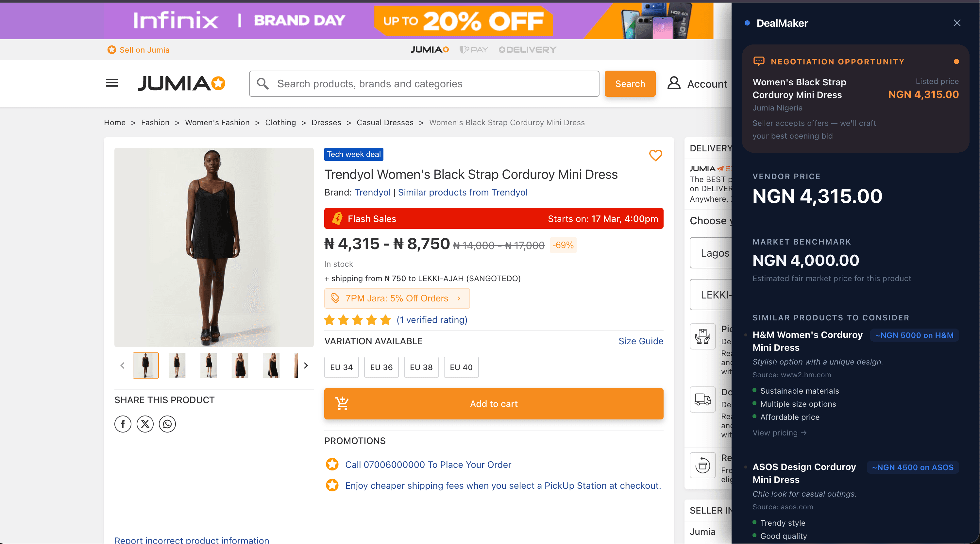The width and height of the screenshot is (980, 544).
Task: Open the Casual Dresses breadcrumb category
Action: click(x=385, y=123)
